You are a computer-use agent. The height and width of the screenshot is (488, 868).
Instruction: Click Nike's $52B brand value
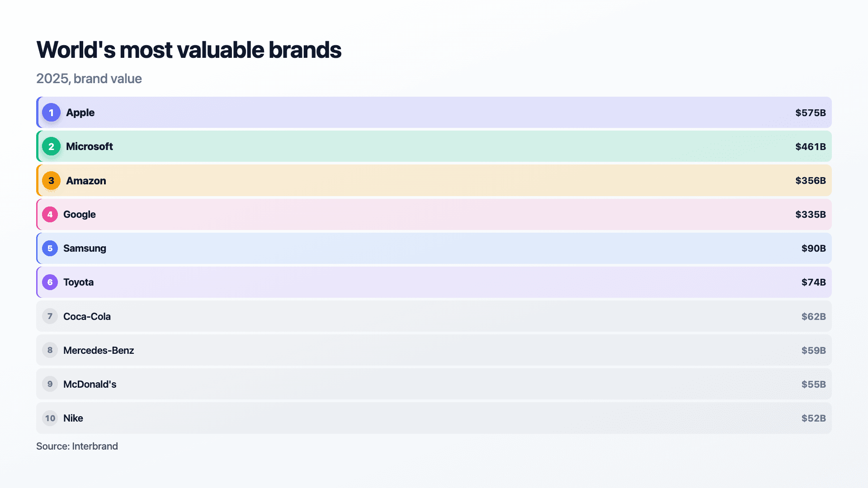(x=814, y=418)
